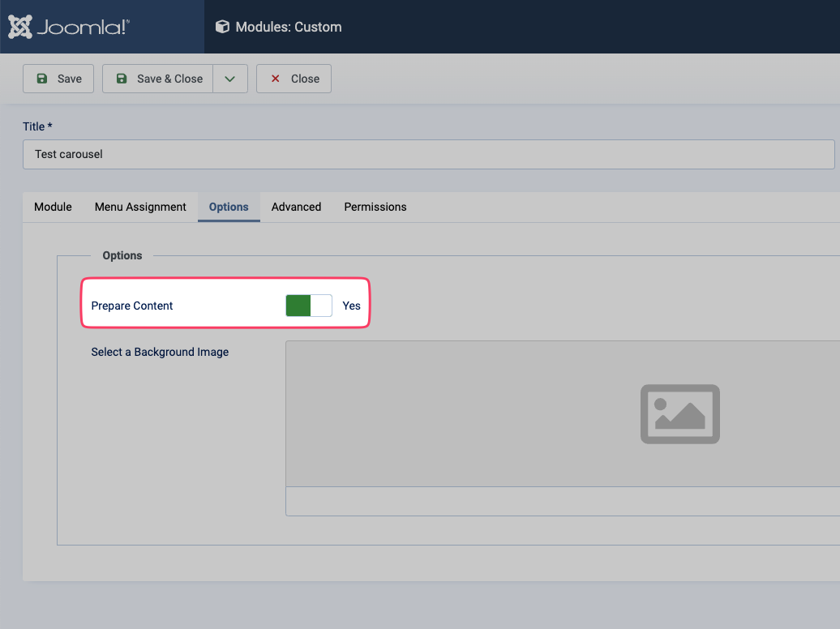The height and width of the screenshot is (629, 840).
Task: Open the Permissions tab
Action: (x=375, y=207)
